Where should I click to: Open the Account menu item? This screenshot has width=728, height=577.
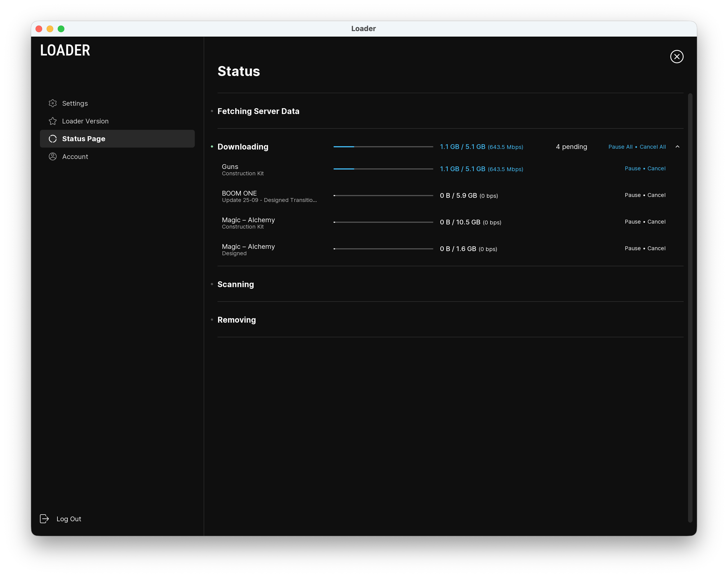pyautogui.click(x=75, y=157)
